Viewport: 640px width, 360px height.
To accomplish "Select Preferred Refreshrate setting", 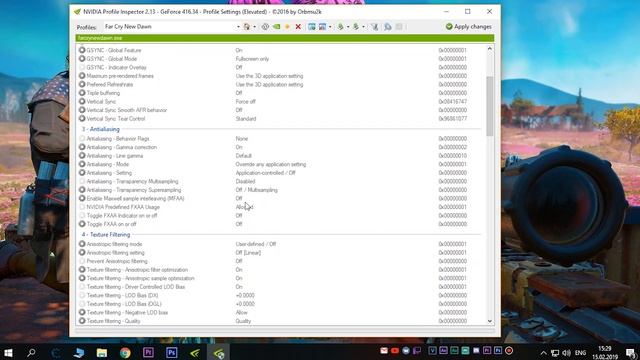I will pos(280,84).
